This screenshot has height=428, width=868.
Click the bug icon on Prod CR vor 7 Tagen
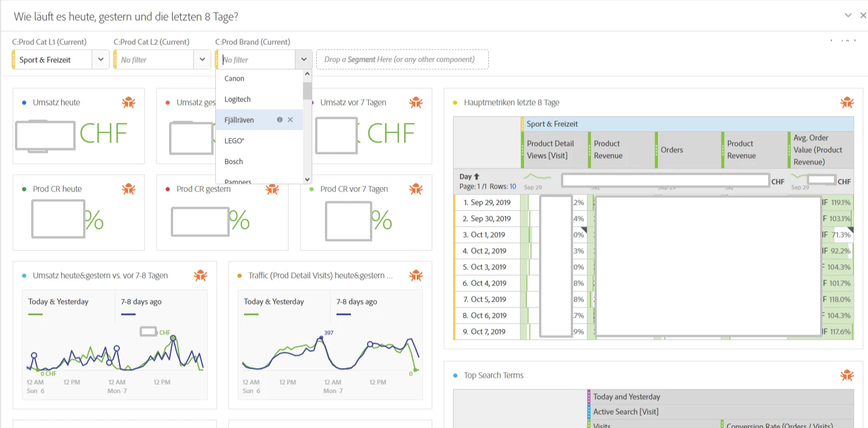(416, 189)
